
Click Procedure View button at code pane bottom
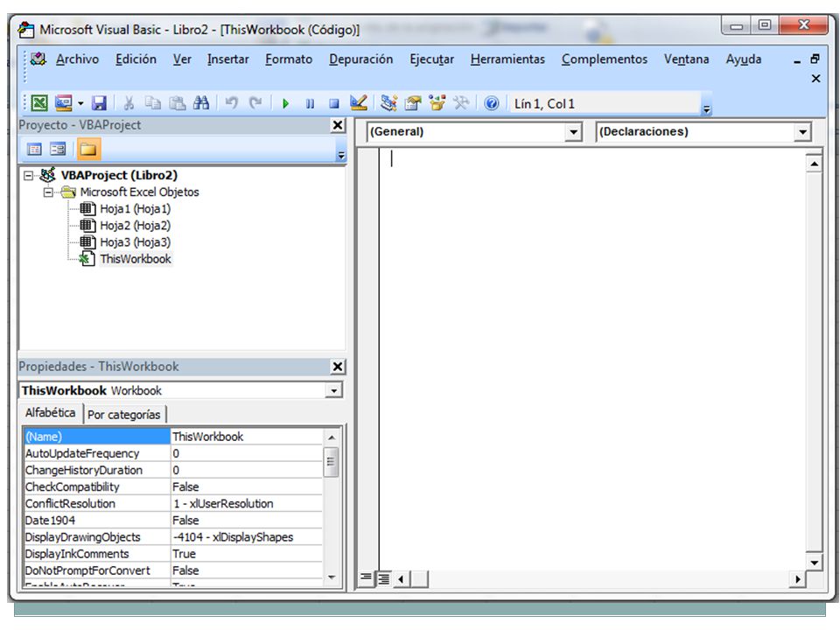(366, 577)
